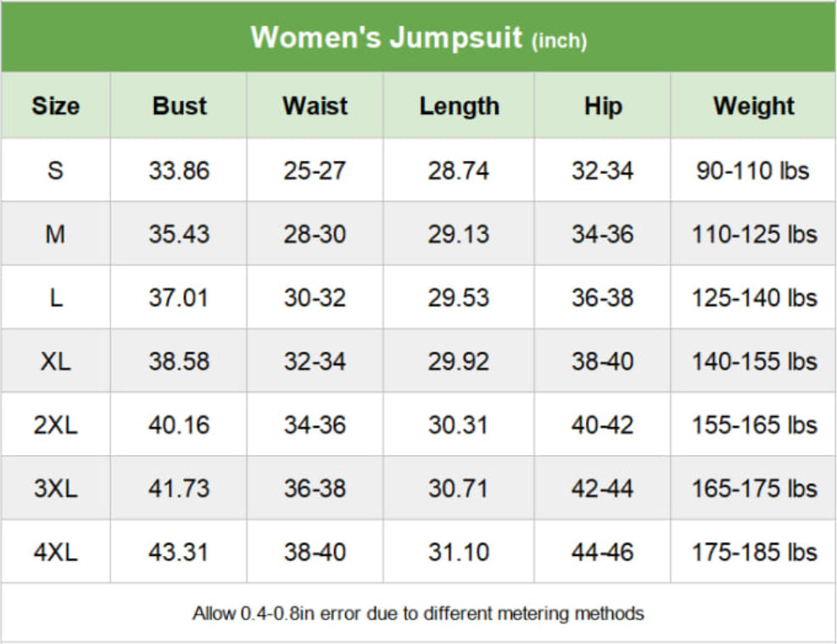Click the waist range 28-30
837x644 pixels.
(315, 234)
